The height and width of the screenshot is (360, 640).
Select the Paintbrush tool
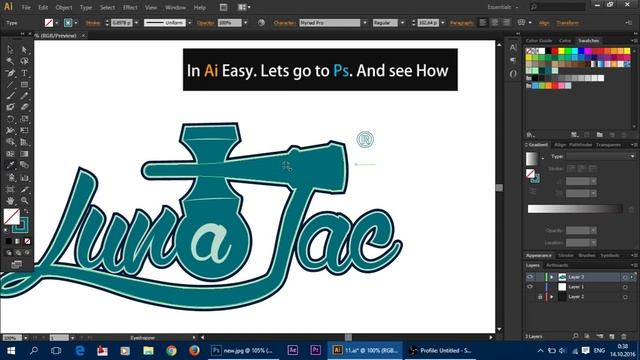pyautogui.click(x=10, y=96)
